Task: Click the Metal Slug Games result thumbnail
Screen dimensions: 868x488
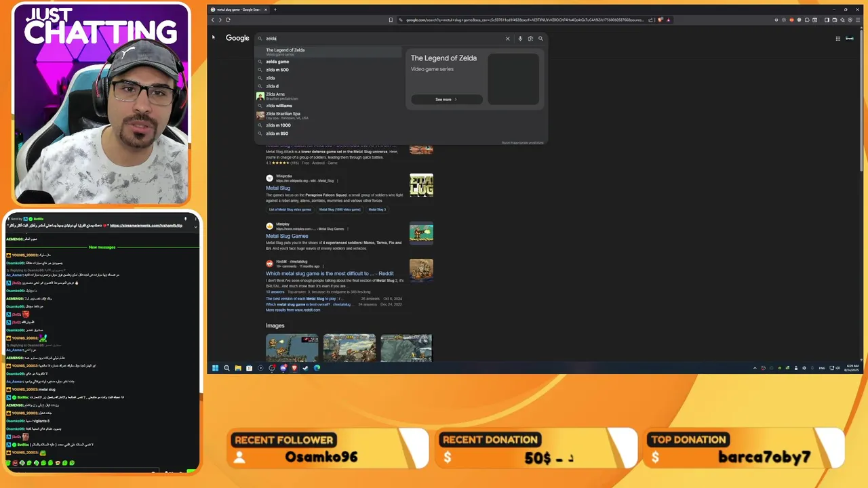Action: 421,232
